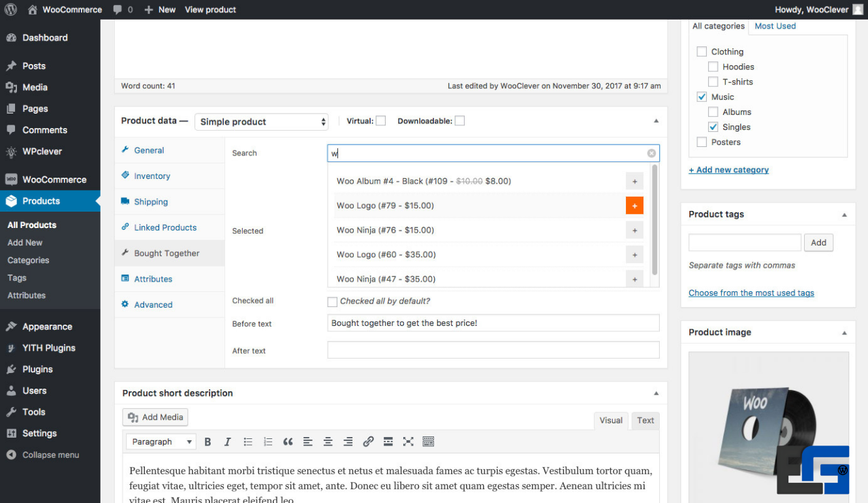Align text center
The image size is (868, 503).
[x=328, y=442]
